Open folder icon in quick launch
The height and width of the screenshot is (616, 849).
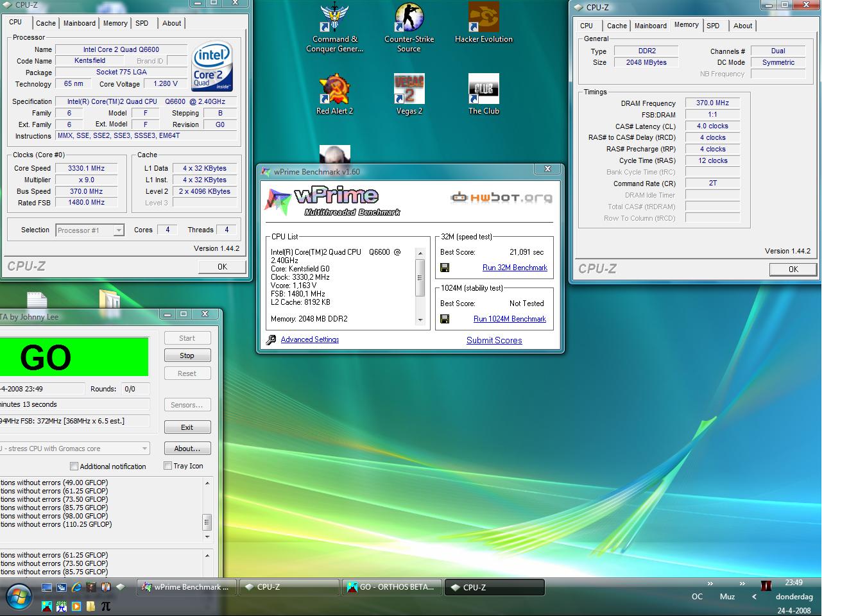91,606
